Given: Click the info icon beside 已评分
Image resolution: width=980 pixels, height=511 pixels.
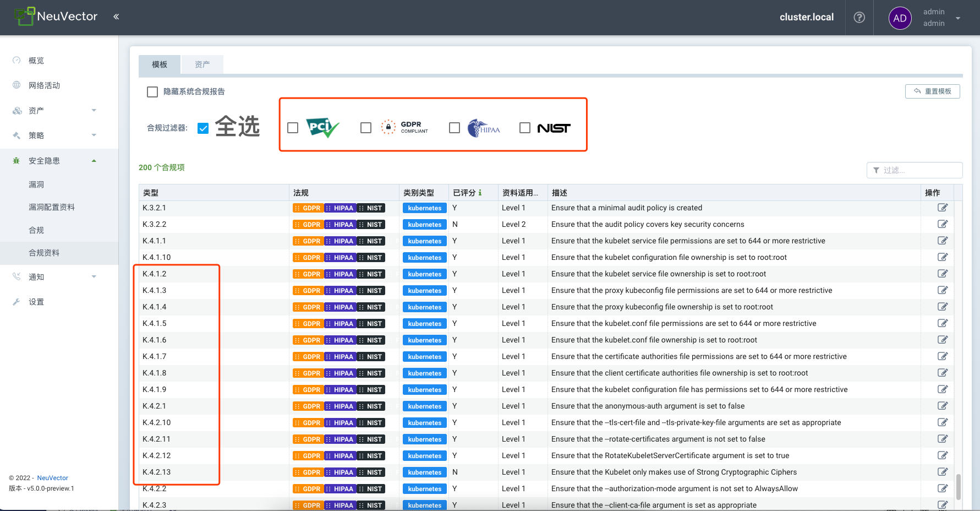Looking at the screenshot, I should pyautogui.click(x=480, y=193).
